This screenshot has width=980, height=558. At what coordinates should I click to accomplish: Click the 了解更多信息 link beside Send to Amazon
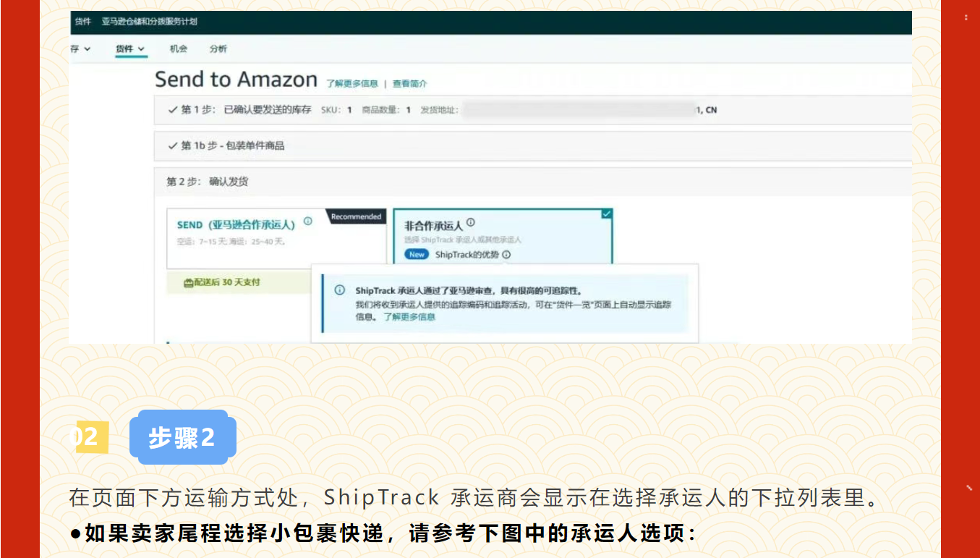[x=351, y=83]
